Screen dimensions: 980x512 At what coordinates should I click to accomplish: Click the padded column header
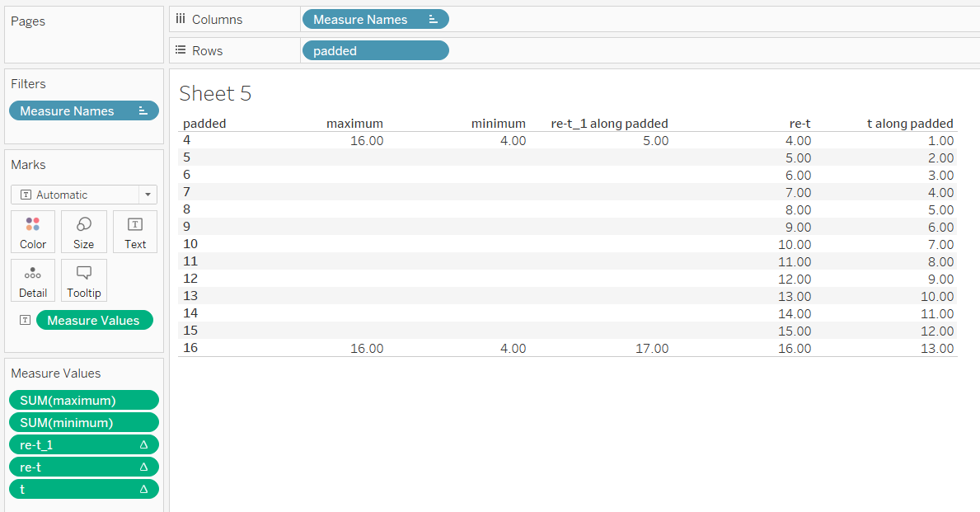(x=204, y=123)
